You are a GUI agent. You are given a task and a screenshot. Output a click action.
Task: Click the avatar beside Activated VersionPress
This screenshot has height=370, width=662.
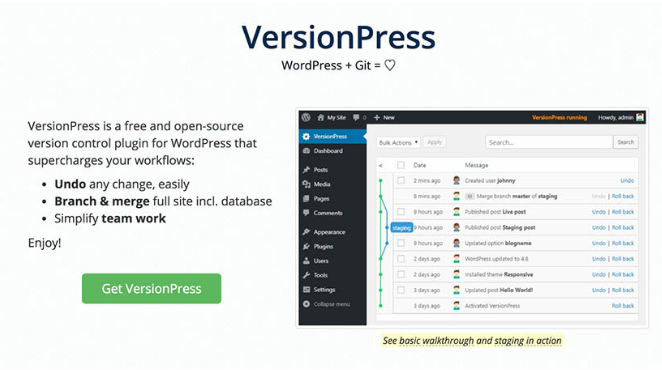[x=456, y=305]
